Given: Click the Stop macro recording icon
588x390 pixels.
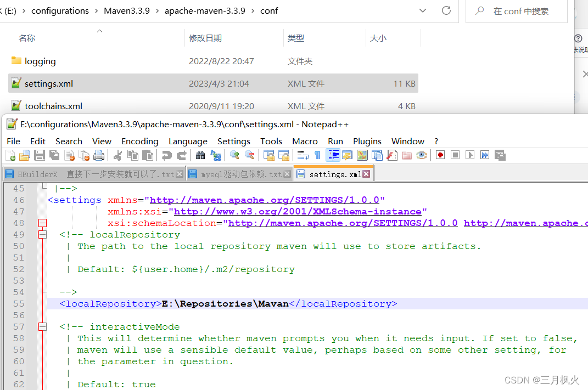Looking at the screenshot, I should coord(455,155).
